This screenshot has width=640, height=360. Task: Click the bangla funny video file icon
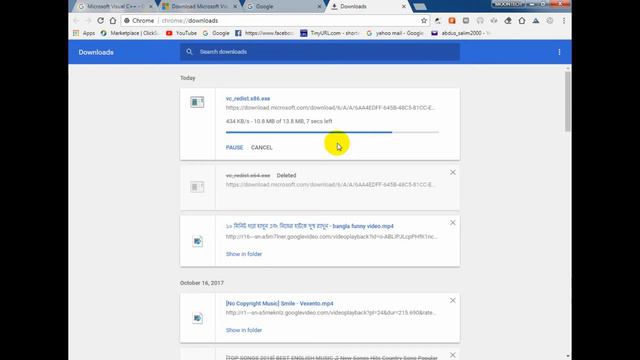coord(198,241)
